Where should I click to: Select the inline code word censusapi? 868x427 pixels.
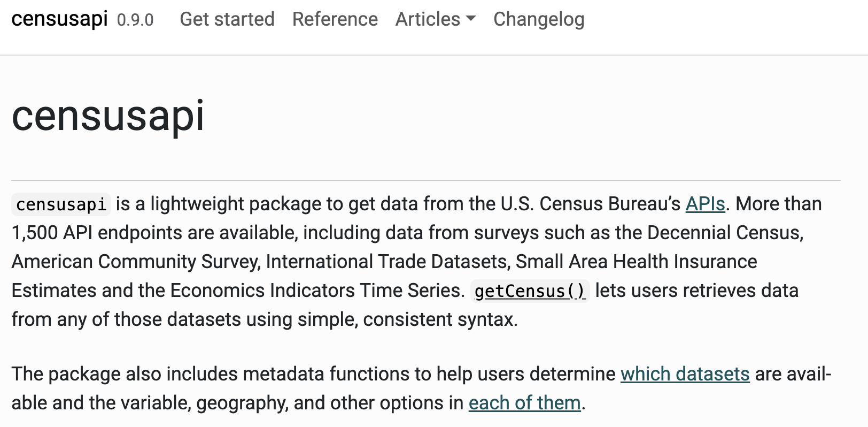point(61,204)
